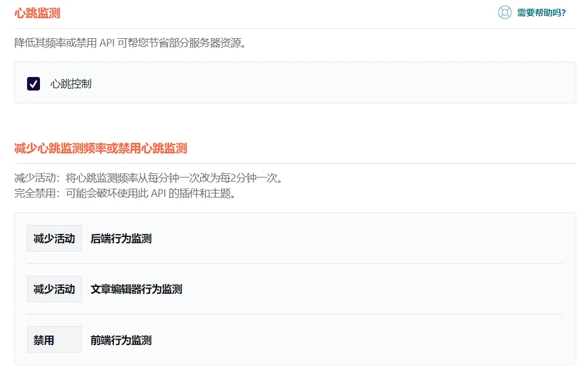Click the 减少活动 explanation line of text

point(148,178)
